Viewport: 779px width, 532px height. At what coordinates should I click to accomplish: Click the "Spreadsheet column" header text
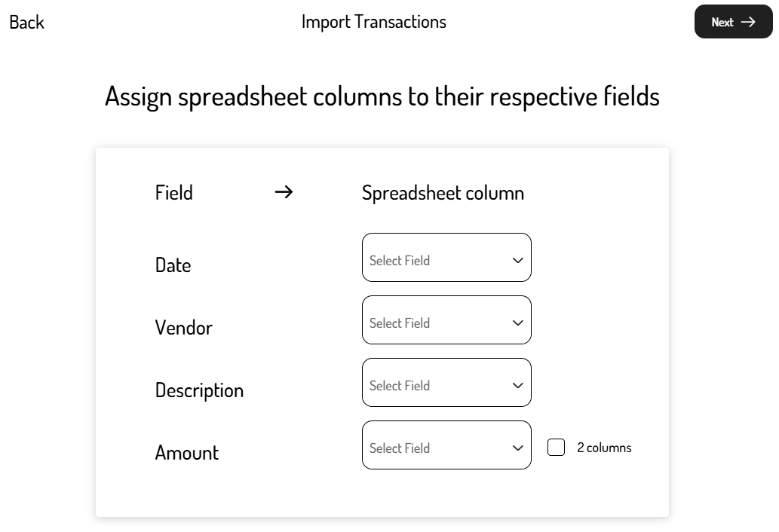[443, 193]
